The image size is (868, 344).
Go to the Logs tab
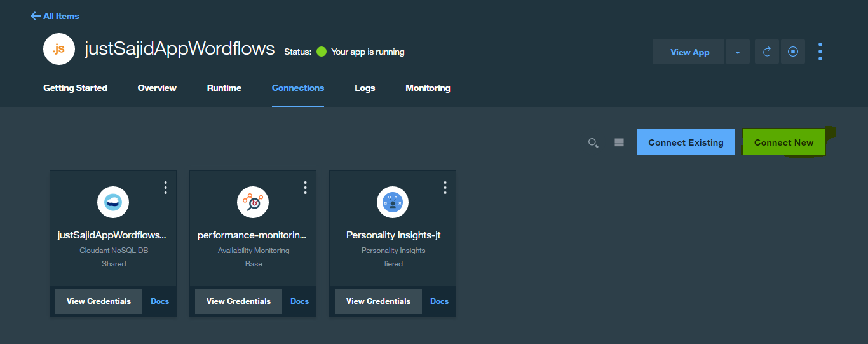coord(365,88)
